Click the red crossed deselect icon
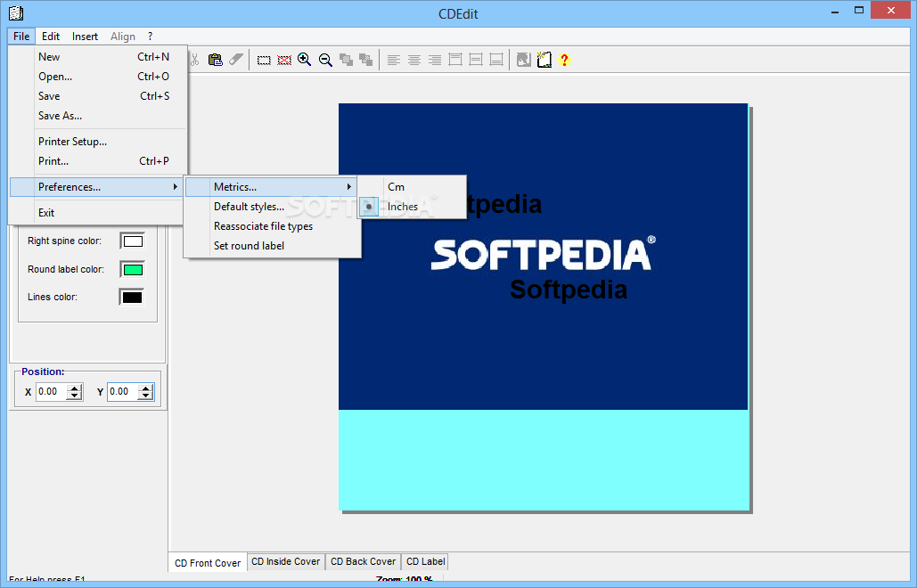The height and width of the screenshot is (588, 917). click(x=284, y=61)
